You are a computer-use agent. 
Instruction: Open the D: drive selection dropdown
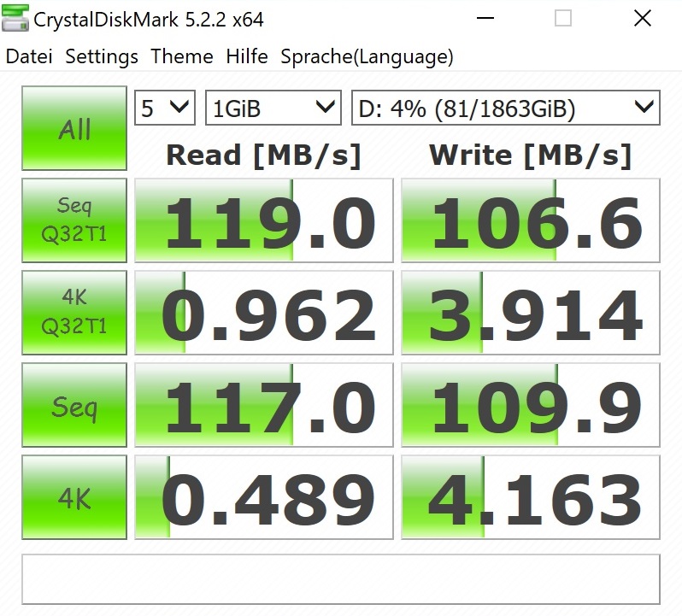click(505, 109)
